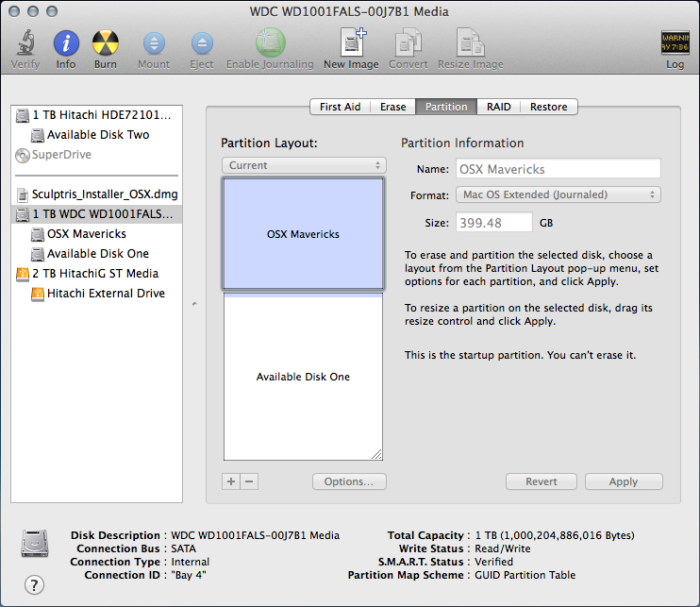
Task: Open the Log viewer icon
Action: 675,42
